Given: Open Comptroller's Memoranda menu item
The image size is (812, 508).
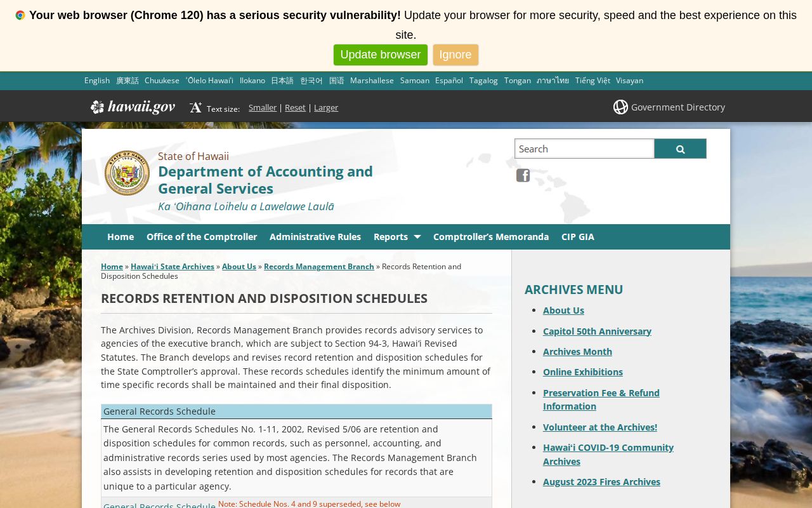Looking at the screenshot, I should pyautogui.click(x=491, y=236).
